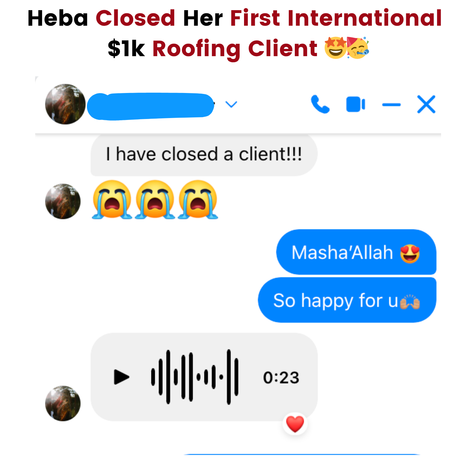476x476 pixels.
Task: Minimize the chat window
Action: click(x=391, y=104)
